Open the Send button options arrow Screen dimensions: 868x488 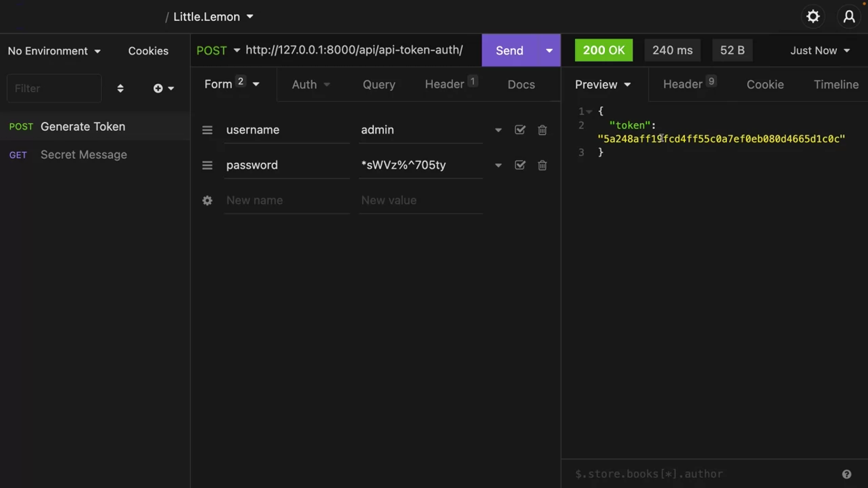pos(549,50)
